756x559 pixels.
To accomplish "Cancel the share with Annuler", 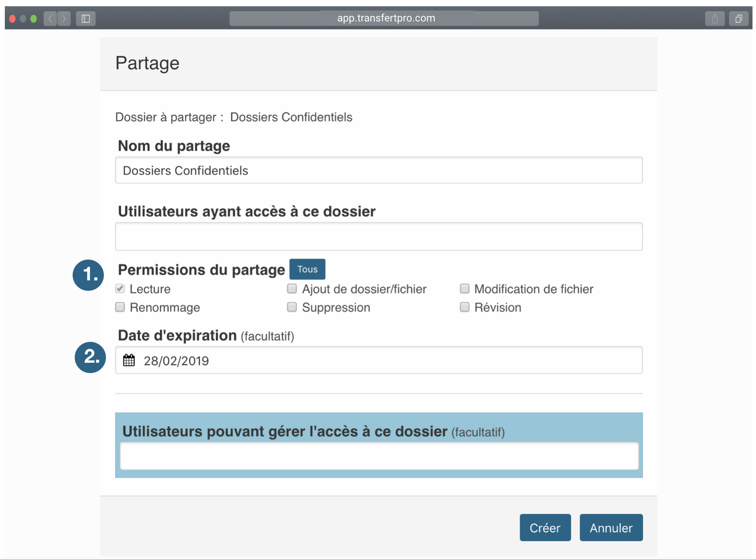I will click(x=611, y=527).
